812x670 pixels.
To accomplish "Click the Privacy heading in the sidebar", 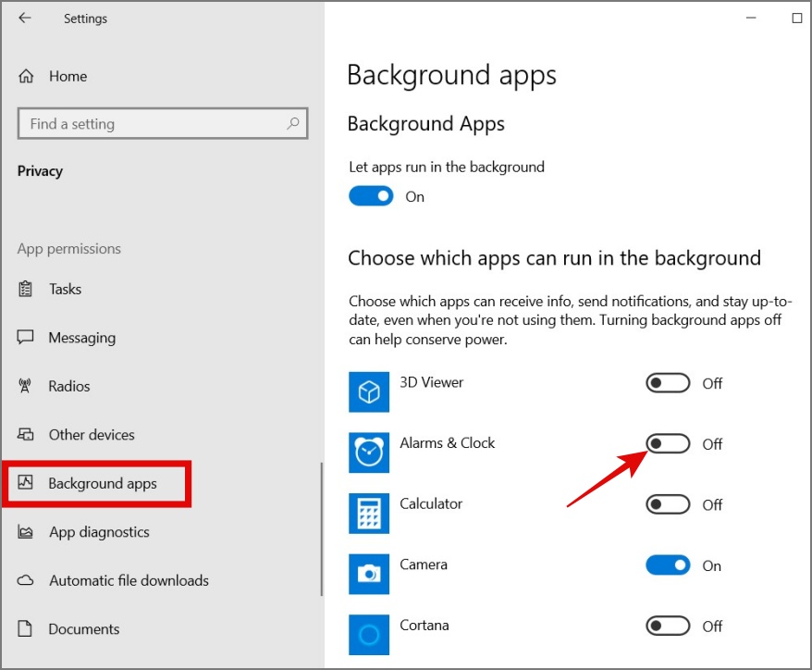I will (x=40, y=171).
